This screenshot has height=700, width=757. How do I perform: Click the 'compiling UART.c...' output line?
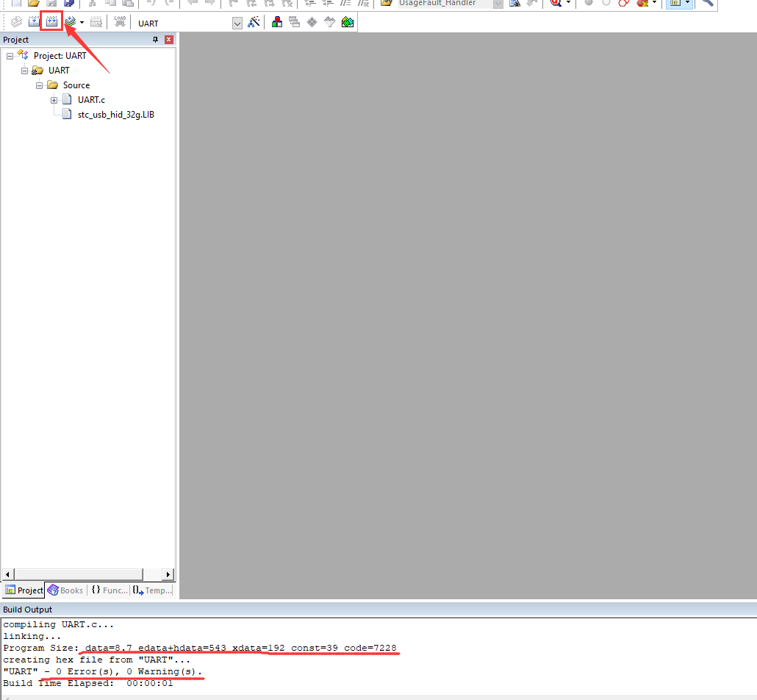58,625
